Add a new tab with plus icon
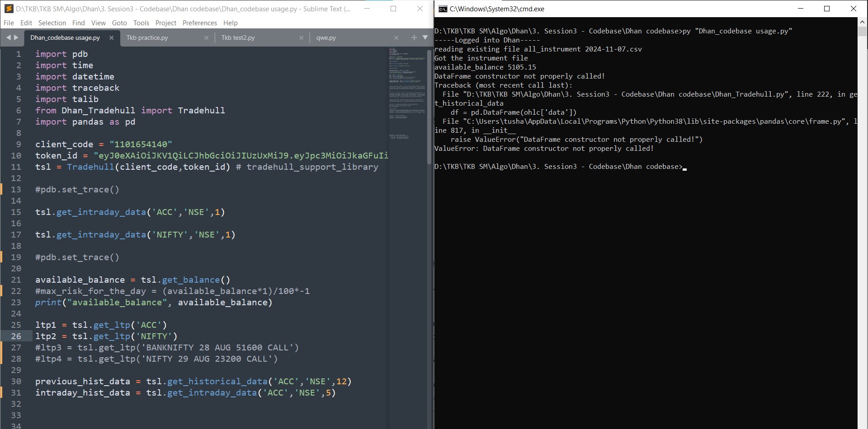This screenshot has width=868, height=429. (x=414, y=37)
